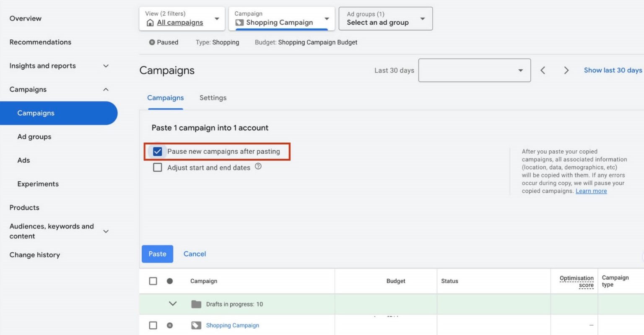Image resolution: width=644 pixels, height=335 pixels.
Task: Click the Shopping Campaign name in the table
Action: point(232,325)
